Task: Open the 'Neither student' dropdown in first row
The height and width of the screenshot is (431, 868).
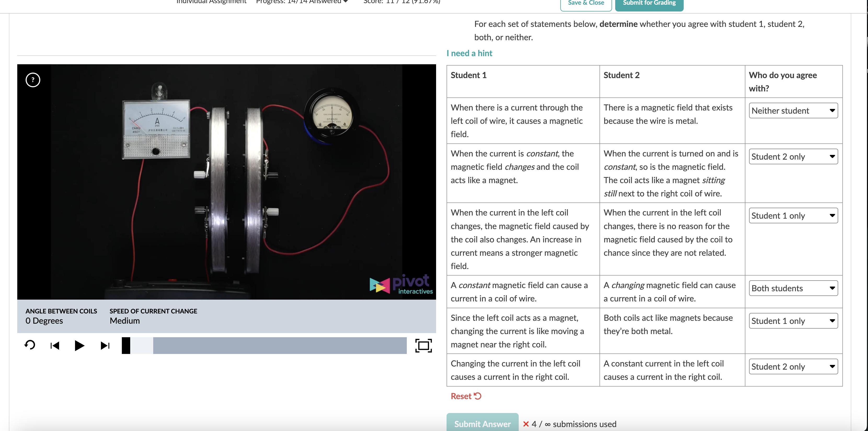Action: click(793, 111)
